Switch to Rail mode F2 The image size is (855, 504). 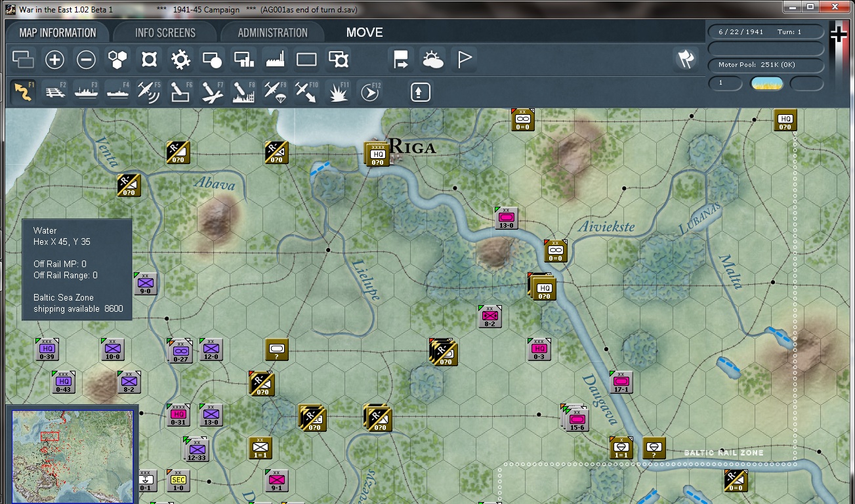tap(55, 91)
